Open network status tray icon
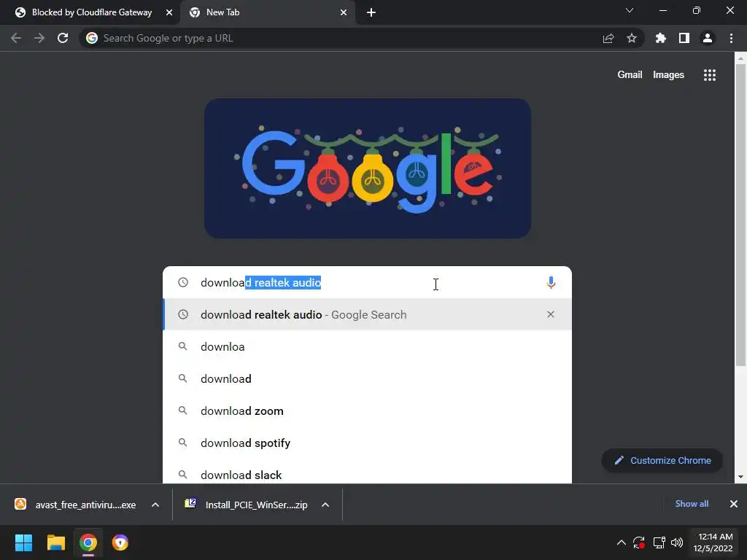 (x=659, y=542)
